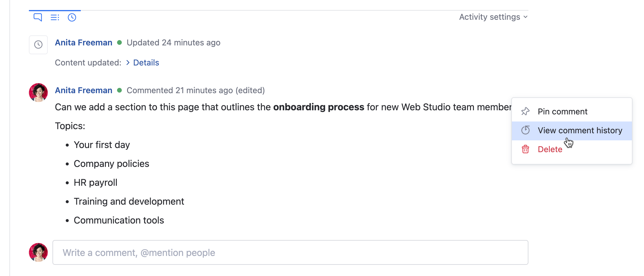Click the pin icon in the menu
The height and width of the screenshot is (276, 644).
click(525, 111)
